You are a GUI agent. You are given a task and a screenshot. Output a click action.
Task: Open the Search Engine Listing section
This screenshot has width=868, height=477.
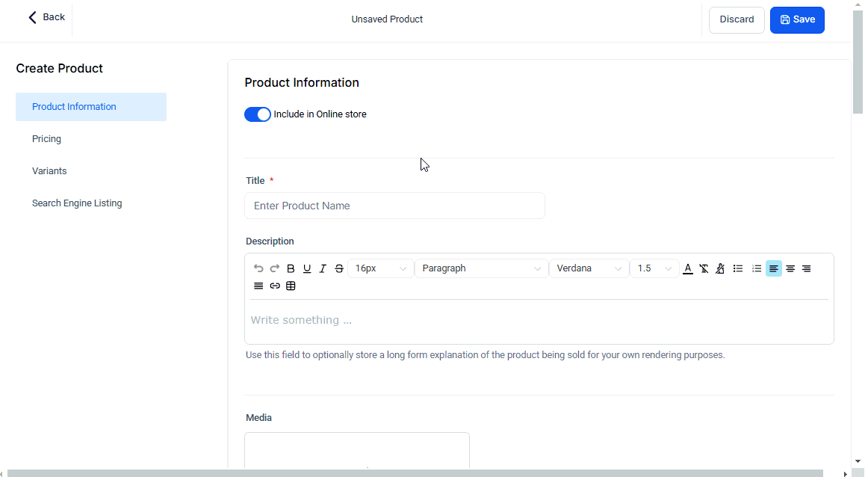click(77, 203)
